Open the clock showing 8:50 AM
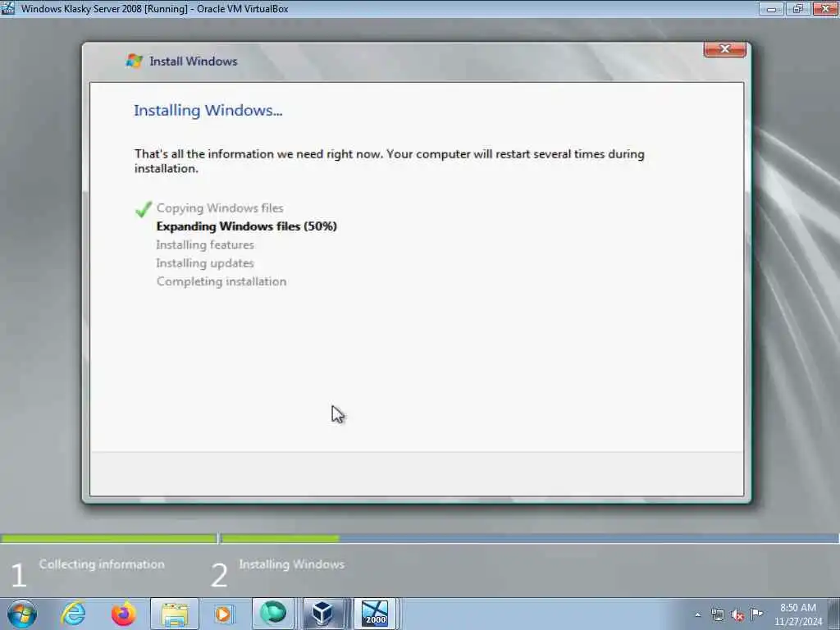The height and width of the screenshot is (630, 840). [x=797, y=608]
